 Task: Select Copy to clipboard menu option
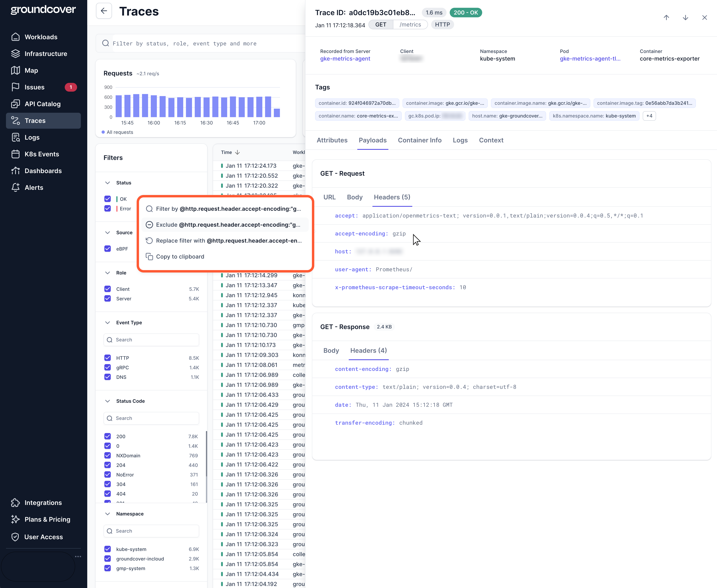(x=180, y=257)
